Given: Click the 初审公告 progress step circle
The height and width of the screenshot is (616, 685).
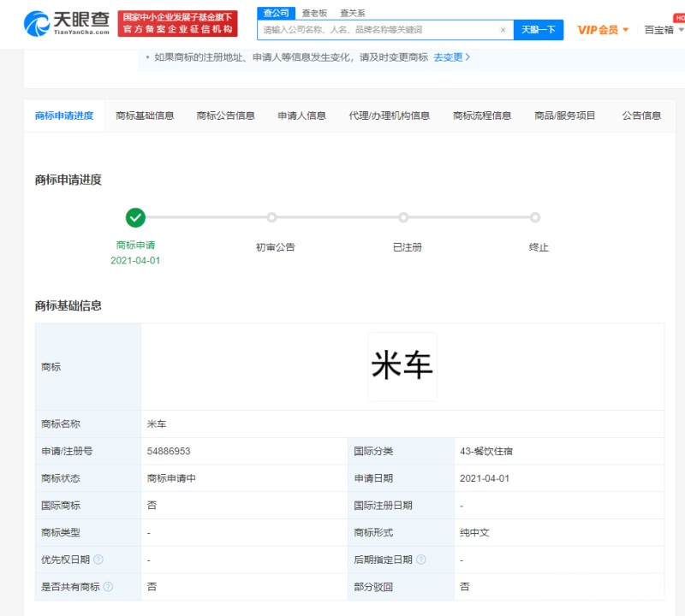Looking at the screenshot, I should pyautogui.click(x=271, y=217).
